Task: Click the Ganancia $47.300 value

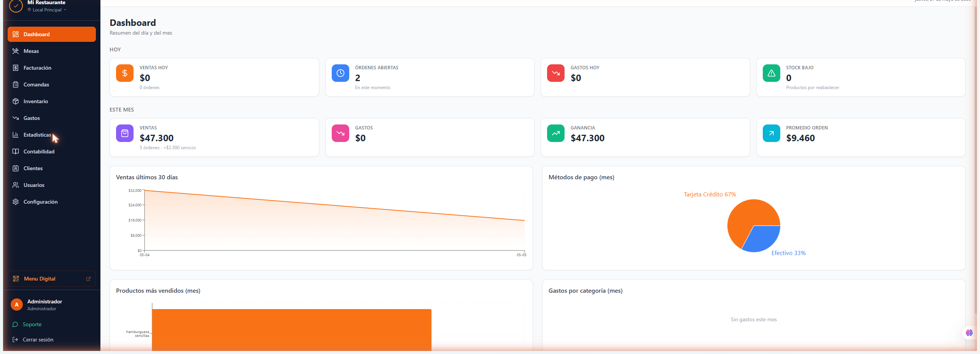Action: point(587,138)
